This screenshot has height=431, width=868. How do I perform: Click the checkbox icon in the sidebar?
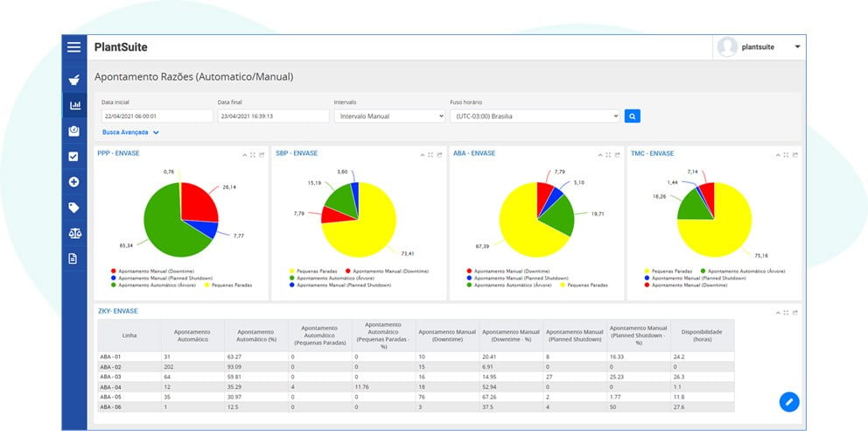tap(73, 156)
